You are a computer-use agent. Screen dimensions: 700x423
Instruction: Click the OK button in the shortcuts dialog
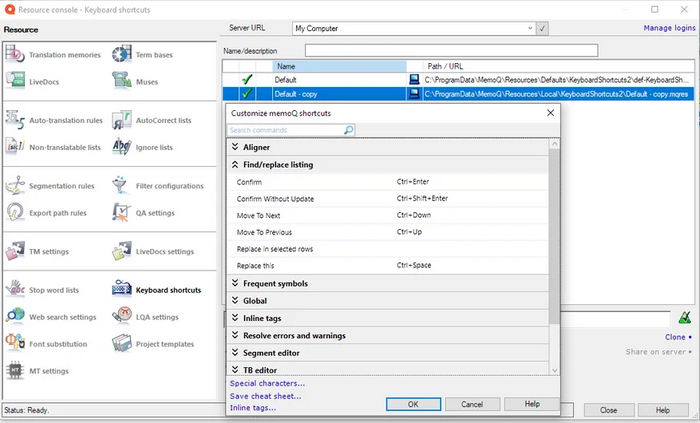(x=412, y=404)
